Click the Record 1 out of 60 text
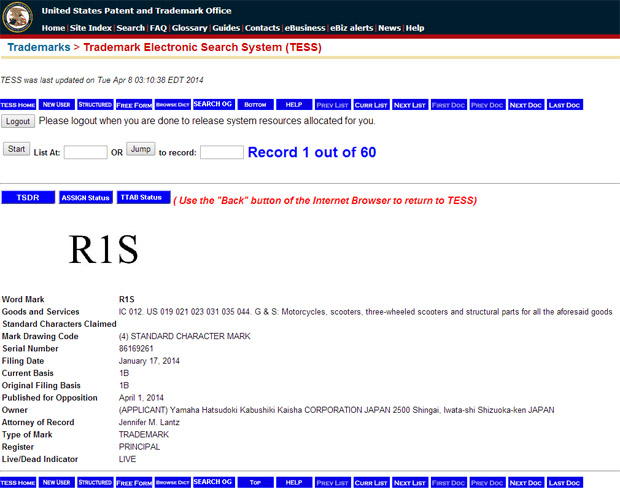 coord(312,152)
